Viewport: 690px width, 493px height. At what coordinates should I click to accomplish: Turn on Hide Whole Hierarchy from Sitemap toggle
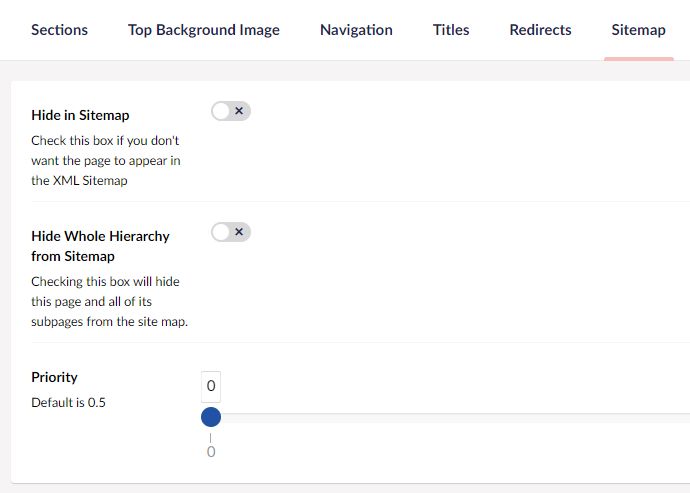click(x=230, y=232)
